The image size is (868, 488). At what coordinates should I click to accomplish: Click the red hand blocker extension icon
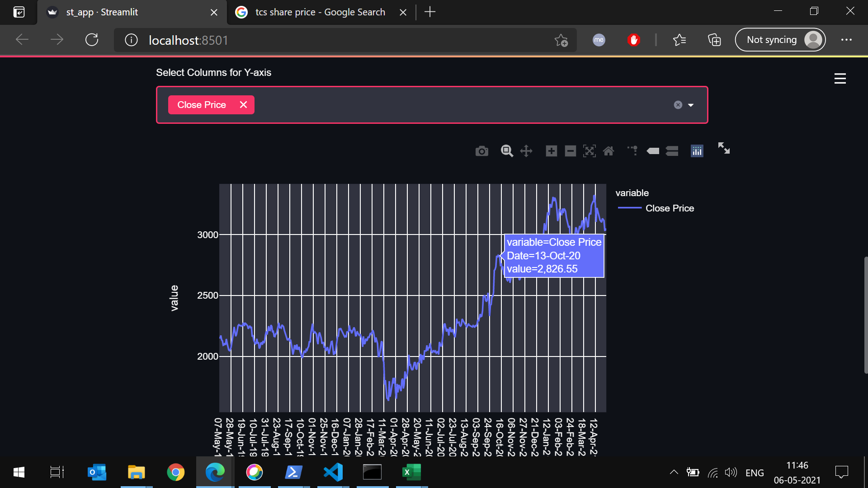[633, 40]
